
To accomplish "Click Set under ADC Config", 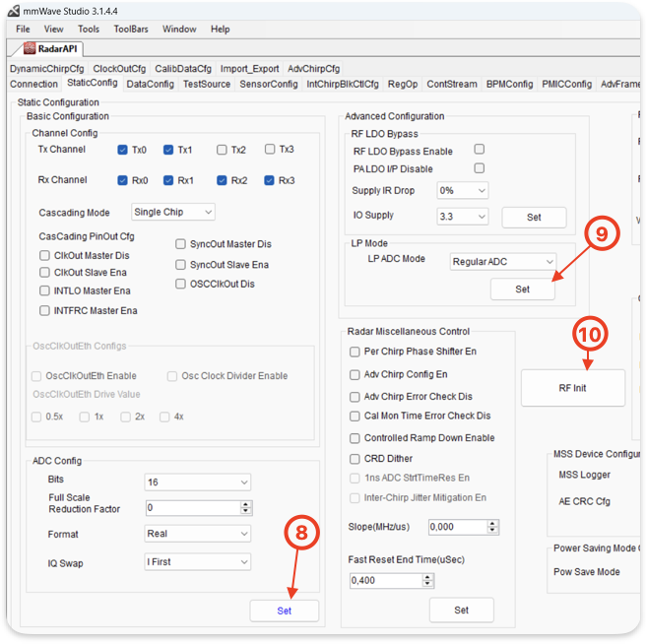I will [285, 612].
